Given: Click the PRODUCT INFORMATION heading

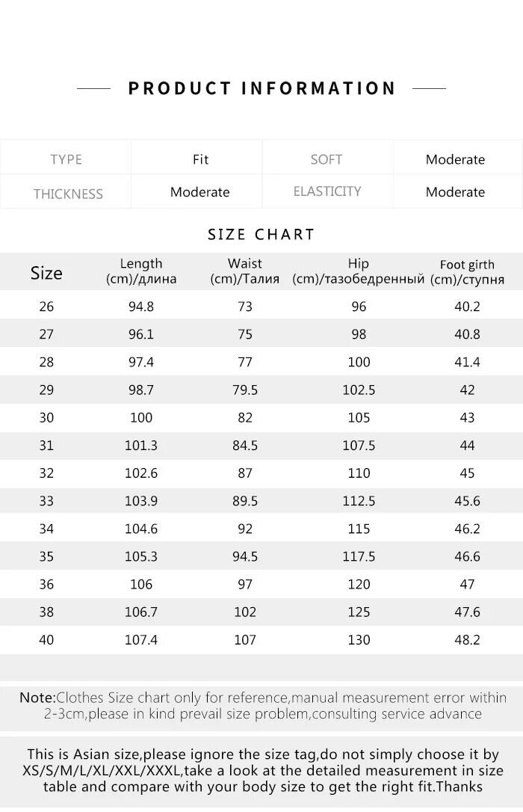Looking at the screenshot, I should pyautogui.click(x=261, y=88).
